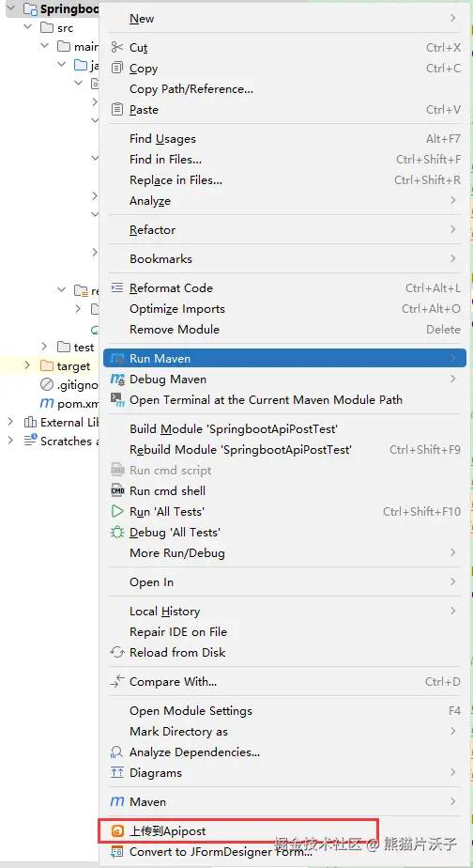
Task: Expand the test folder node
Action: (44, 347)
